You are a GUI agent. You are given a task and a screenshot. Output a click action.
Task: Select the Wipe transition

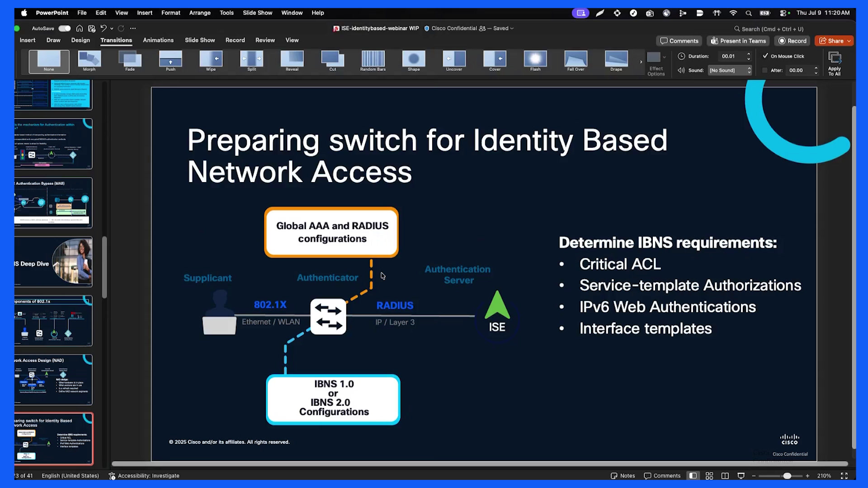click(211, 61)
